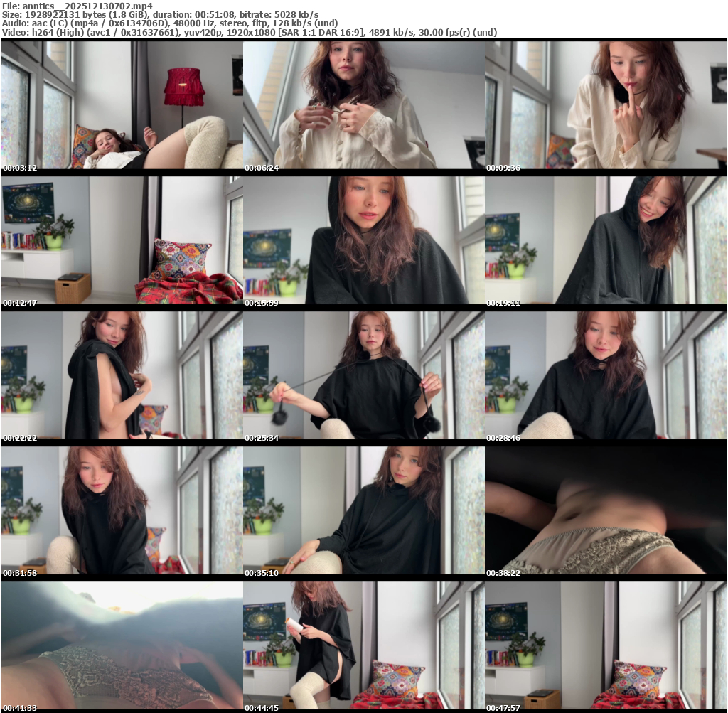Select the frame marked 00:41:33
Screen dimensions: 728x713
(x=122, y=645)
